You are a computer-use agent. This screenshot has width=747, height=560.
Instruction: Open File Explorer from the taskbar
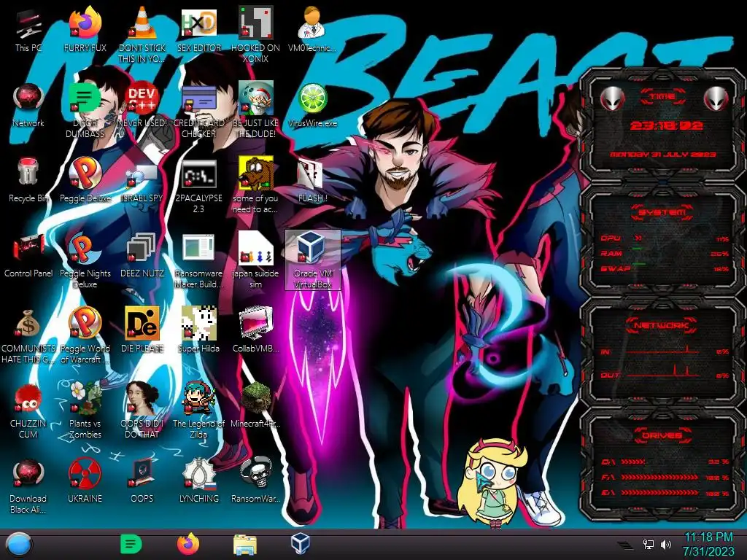pyautogui.click(x=245, y=545)
